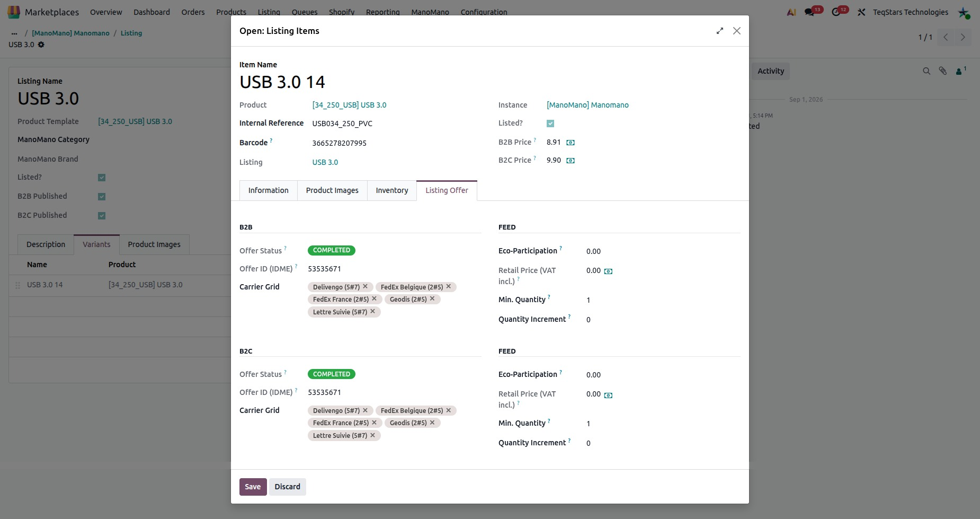
Task: Go to the next record arrow
Action: (963, 37)
